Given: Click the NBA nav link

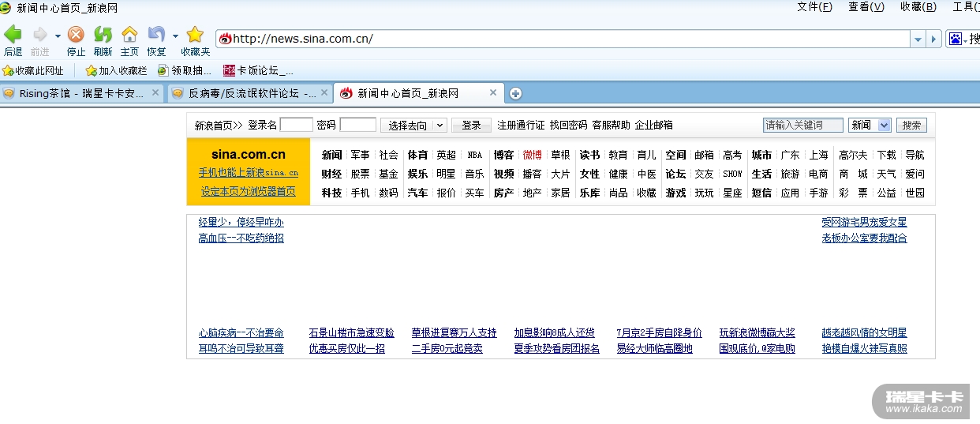Looking at the screenshot, I should [x=474, y=155].
